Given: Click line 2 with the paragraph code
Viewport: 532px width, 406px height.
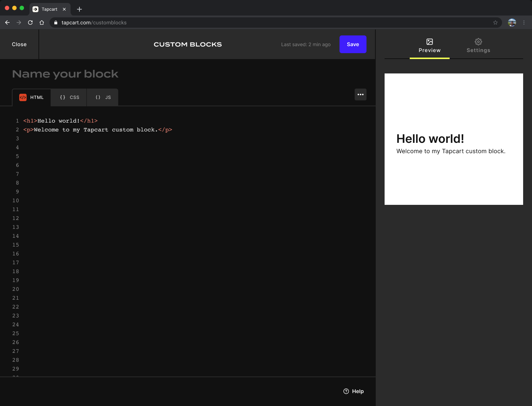Looking at the screenshot, I should [x=98, y=130].
